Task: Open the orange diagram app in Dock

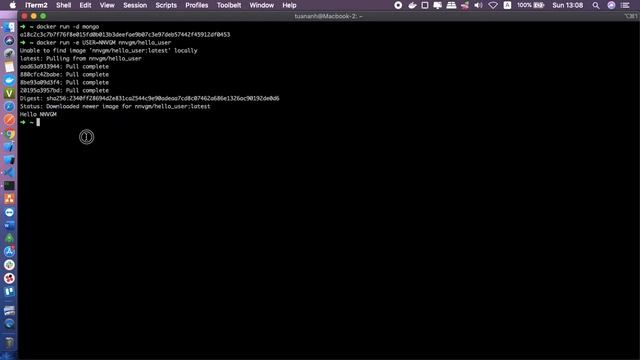Action: coord(9,199)
